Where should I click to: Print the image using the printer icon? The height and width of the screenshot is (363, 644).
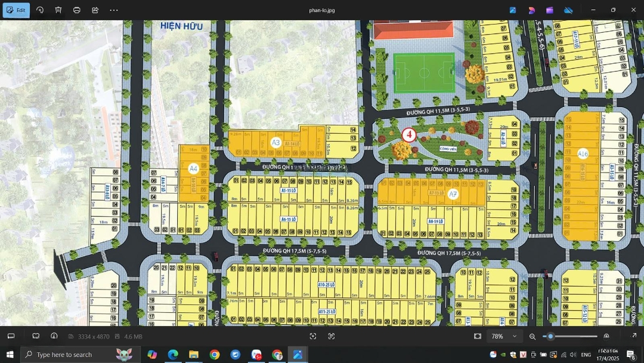(77, 10)
